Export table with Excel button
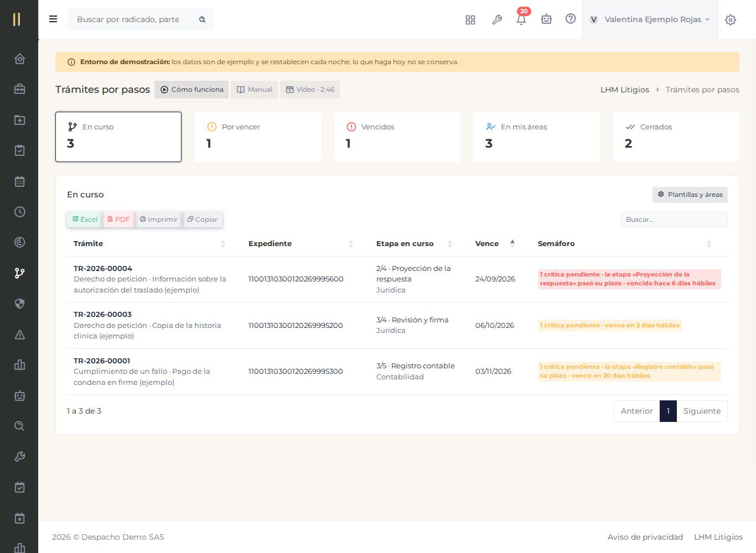The width and height of the screenshot is (756, 553). pyautogui.click(x=85, y=220)
